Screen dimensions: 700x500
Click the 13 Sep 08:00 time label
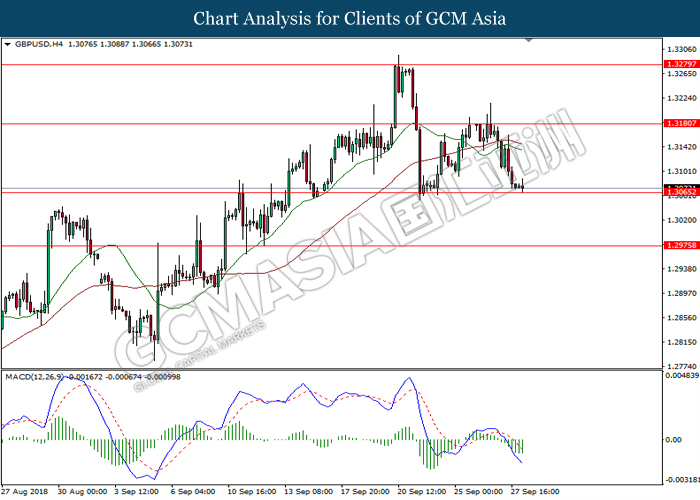pyautogui.click(x=308, y=492)
